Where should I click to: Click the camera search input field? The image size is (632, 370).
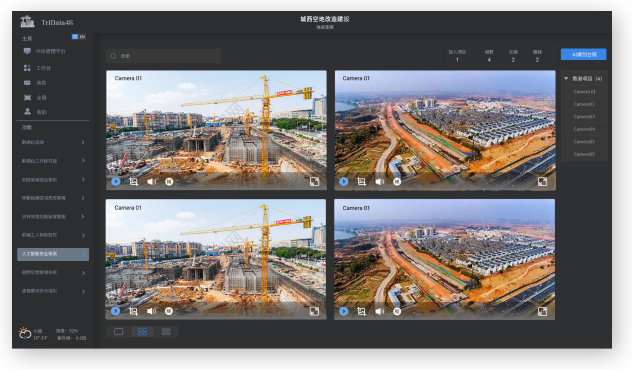164,56
